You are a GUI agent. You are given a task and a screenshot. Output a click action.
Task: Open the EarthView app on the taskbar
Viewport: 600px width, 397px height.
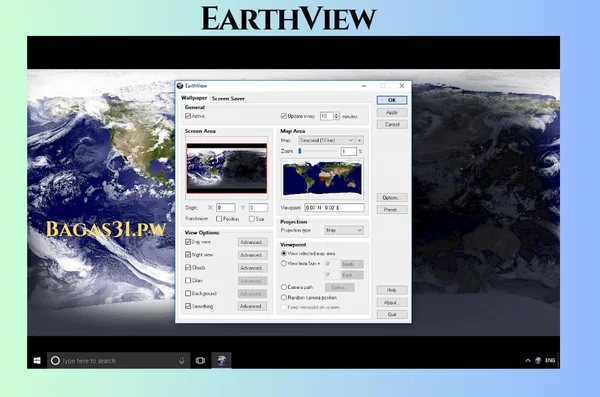tap(221, 360)
